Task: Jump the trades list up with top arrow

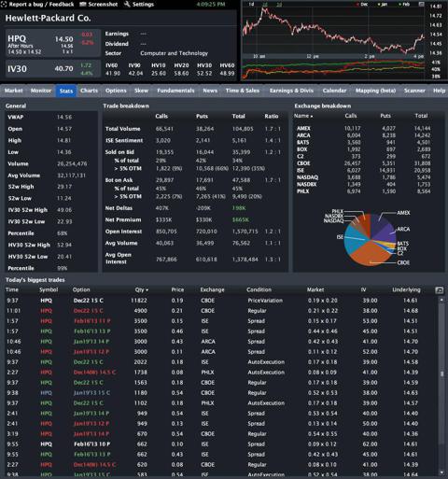Action: tap(441, 300)
